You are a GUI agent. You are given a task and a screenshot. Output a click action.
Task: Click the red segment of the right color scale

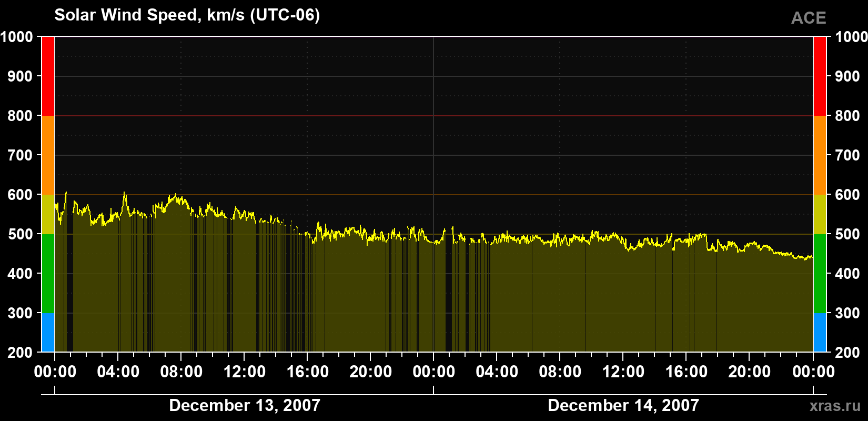pyautogui.click(x=820, y=76)
